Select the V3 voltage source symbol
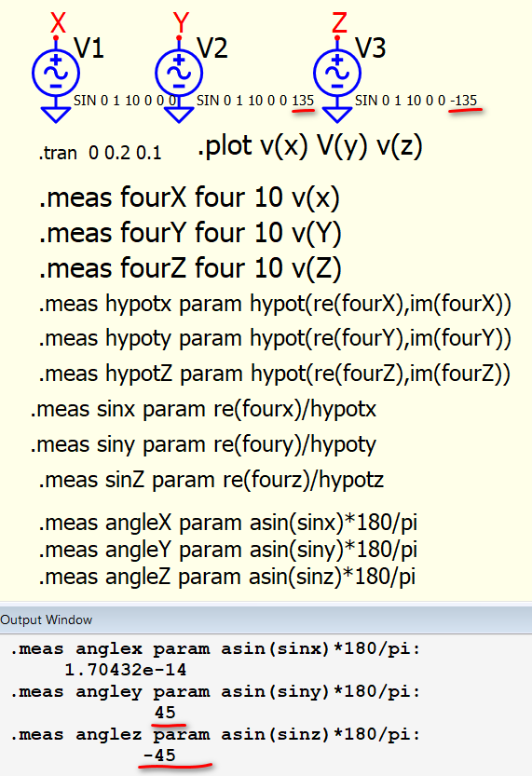 click(x=337, y=73)
